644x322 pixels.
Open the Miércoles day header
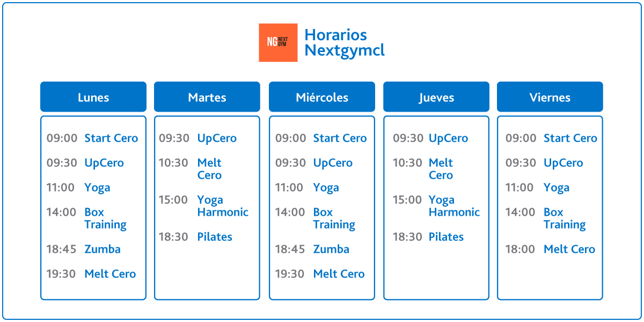[x=322, y=97]
